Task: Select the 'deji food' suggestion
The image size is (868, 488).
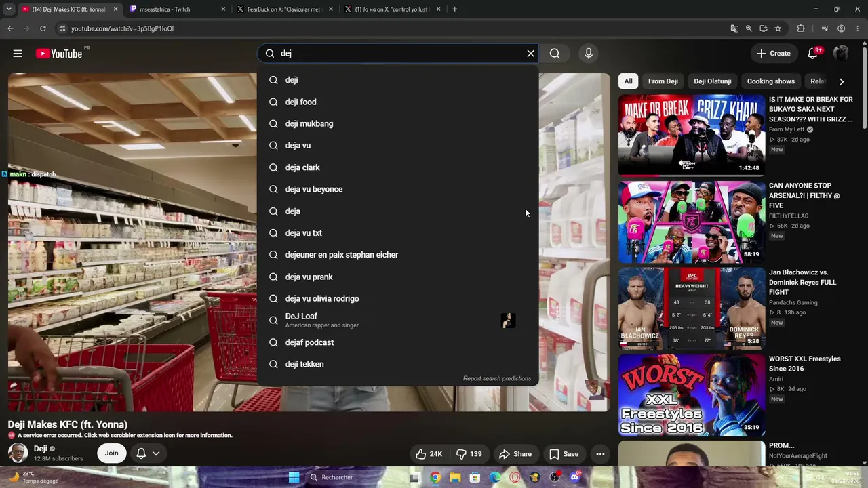Action: point(398,102)
